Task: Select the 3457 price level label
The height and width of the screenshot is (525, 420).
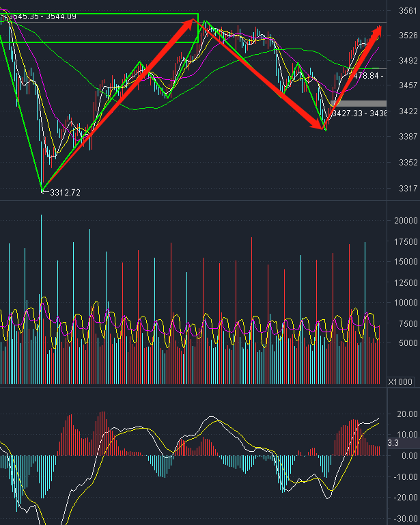Action: point(408,85)
